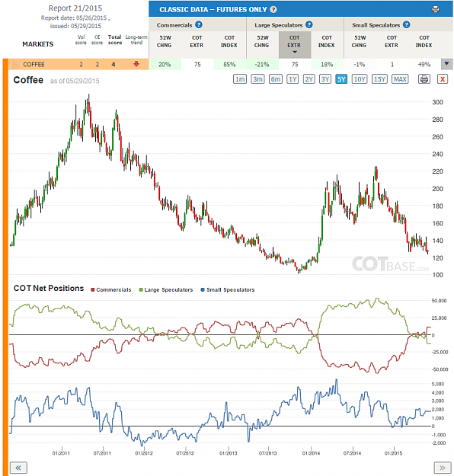Toggle the Large Speculators legend series

coord(166,290)
